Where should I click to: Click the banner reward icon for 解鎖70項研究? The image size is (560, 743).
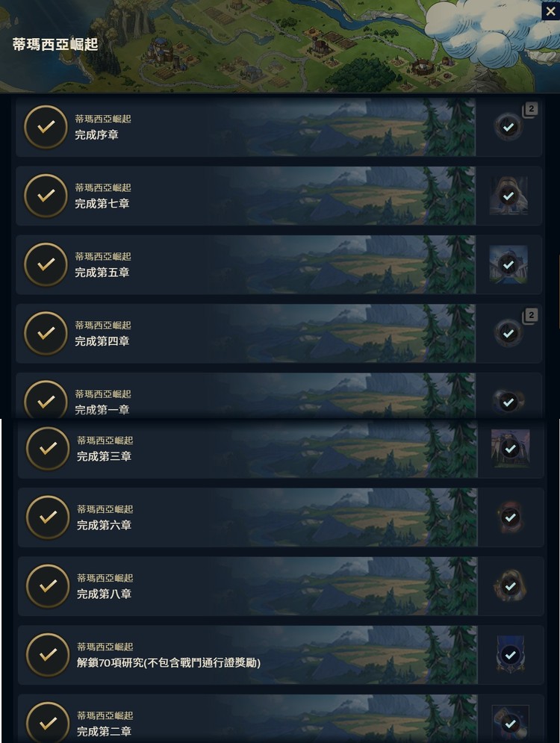point(510,655)
